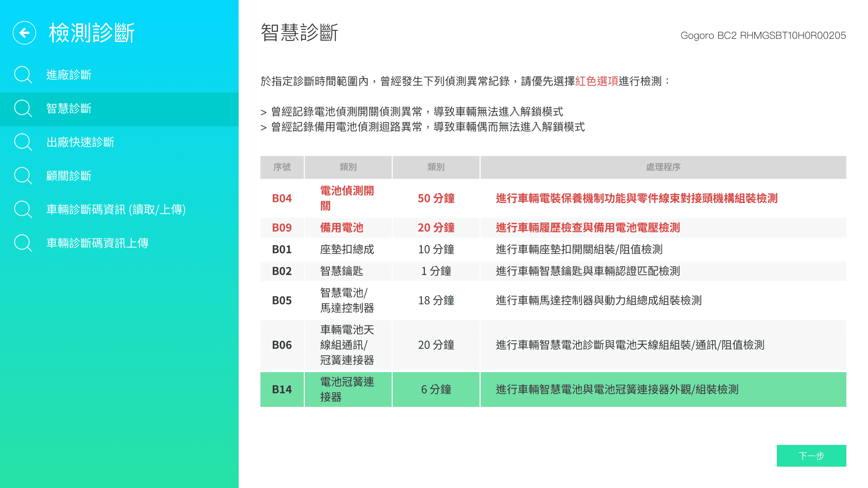Open the 進廠診斷 menu item
The height and width of the screenshot is (488, 868).
point(69,75)
